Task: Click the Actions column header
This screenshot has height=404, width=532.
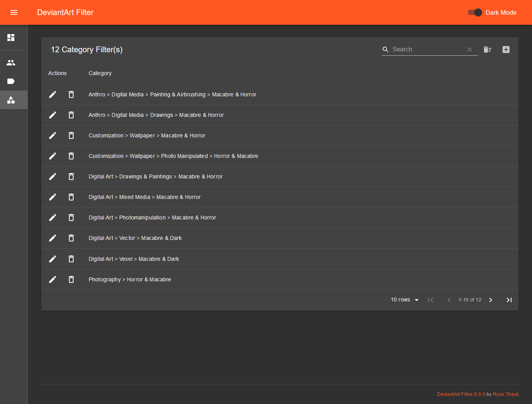Action: point(57,73)
